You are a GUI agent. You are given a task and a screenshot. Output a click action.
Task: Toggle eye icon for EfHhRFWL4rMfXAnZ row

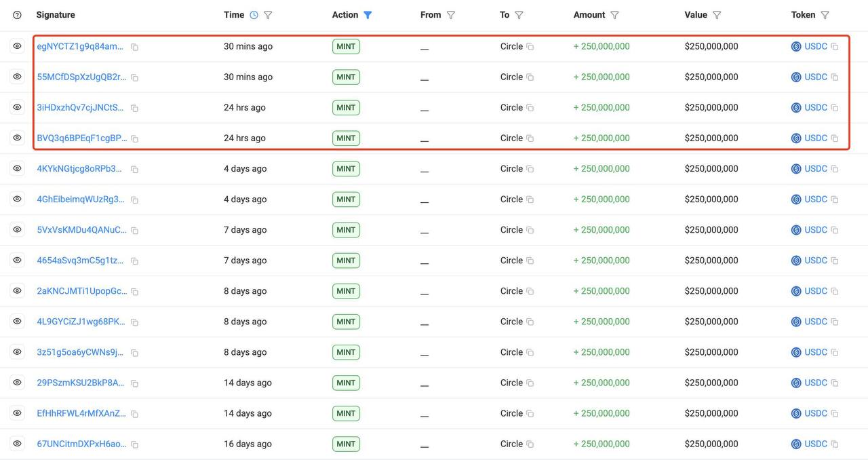18,413
